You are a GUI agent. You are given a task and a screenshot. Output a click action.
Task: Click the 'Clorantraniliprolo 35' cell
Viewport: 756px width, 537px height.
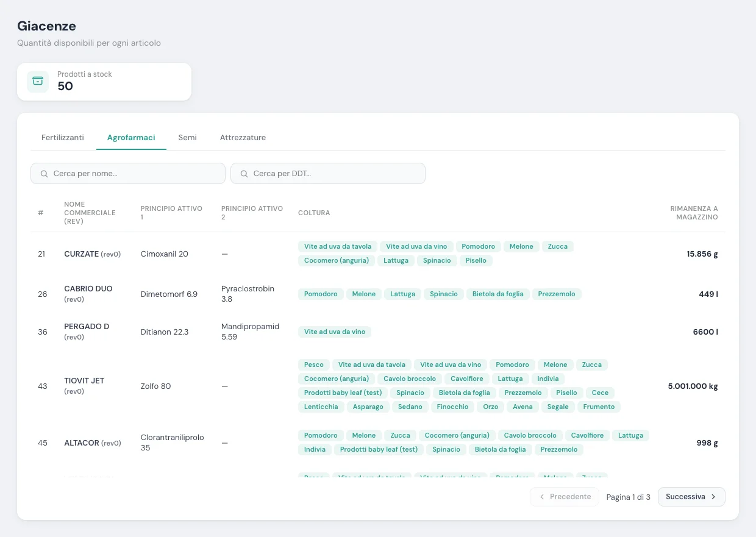(x=172, y=443)
